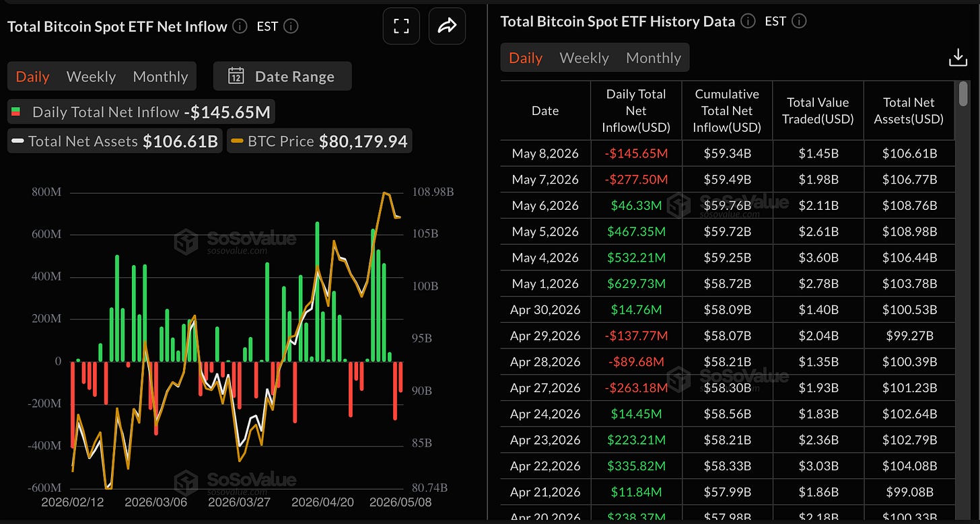Click the $629.73M net inflow cell

636,284
